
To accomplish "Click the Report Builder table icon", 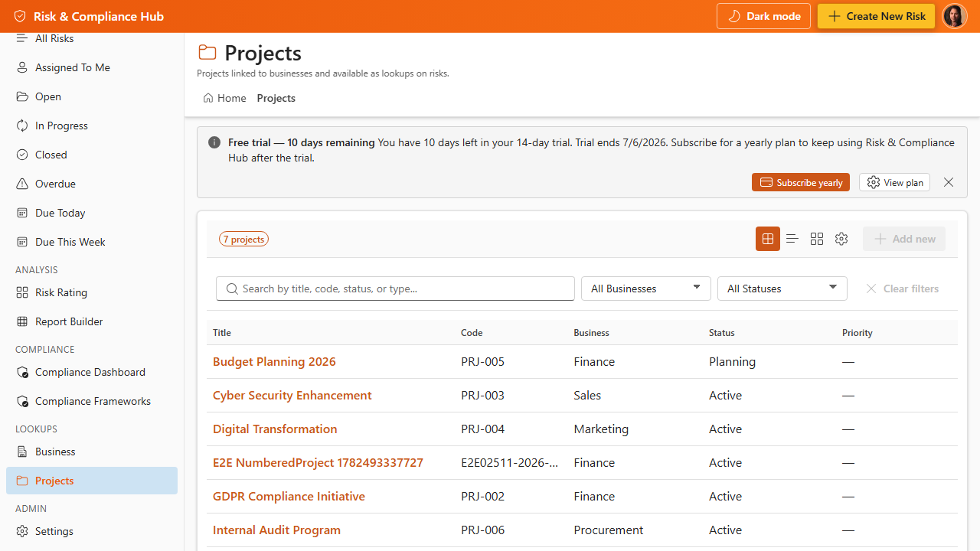I will [22, 321].
